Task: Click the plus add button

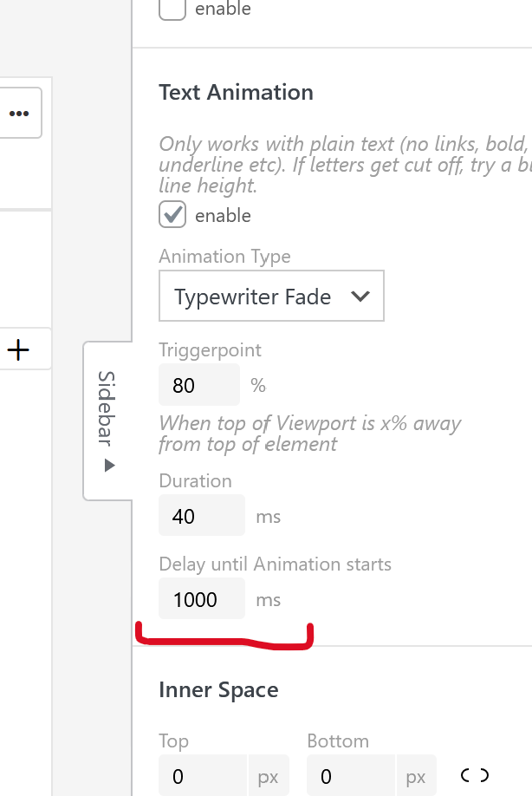Action: tap(18, 349)
